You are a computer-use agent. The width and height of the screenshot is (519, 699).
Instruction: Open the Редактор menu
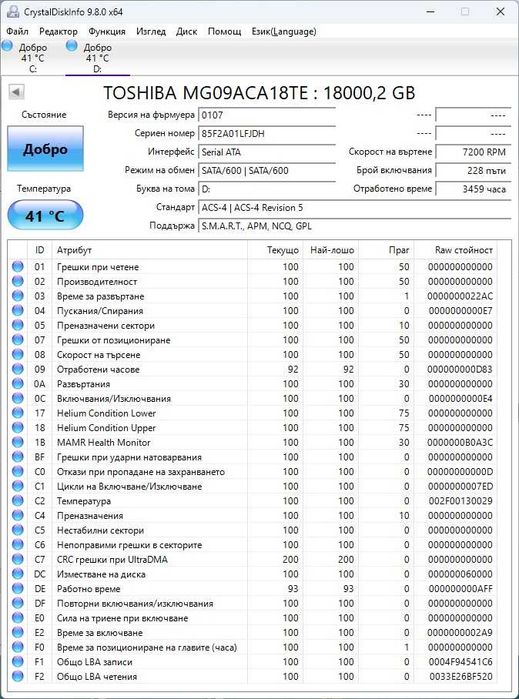(58, 32)
